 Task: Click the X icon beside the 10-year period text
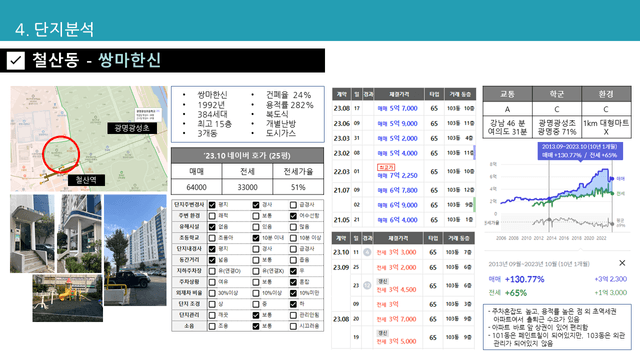[622, 263]
